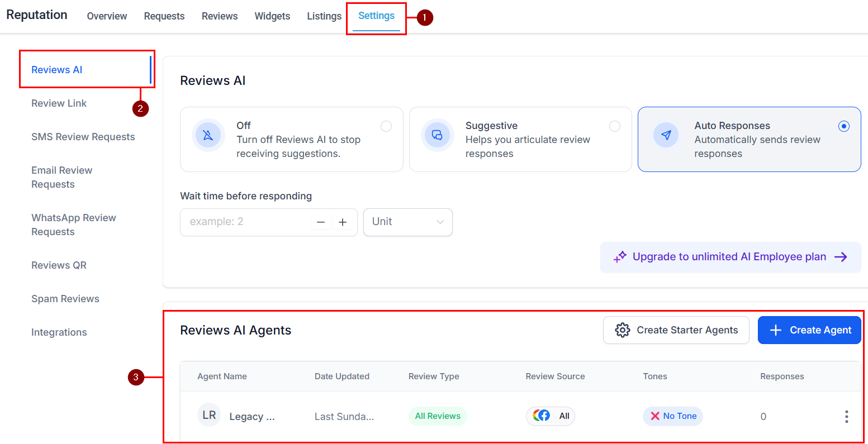Switch to the Widgets tab
The height and width of the screenshot is (444, 868).
pos(272,16)
